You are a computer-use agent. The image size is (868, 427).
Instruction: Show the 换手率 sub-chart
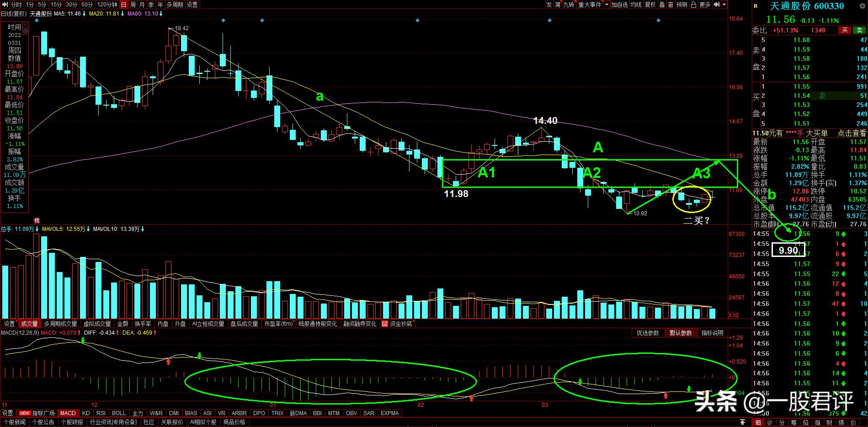(143, 324)
